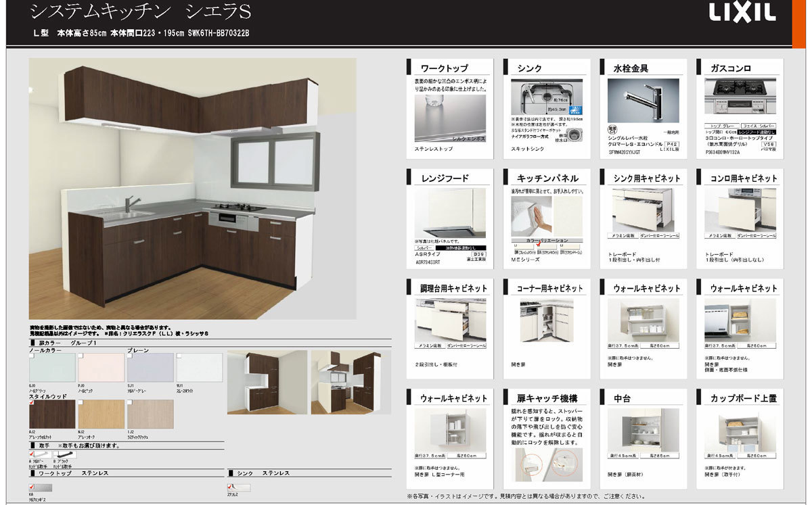Image resolution: width=812 pixels, height=505 pixels.
Task: Click the 水栓金具 faucet photo
Action: tap(644, 101)
